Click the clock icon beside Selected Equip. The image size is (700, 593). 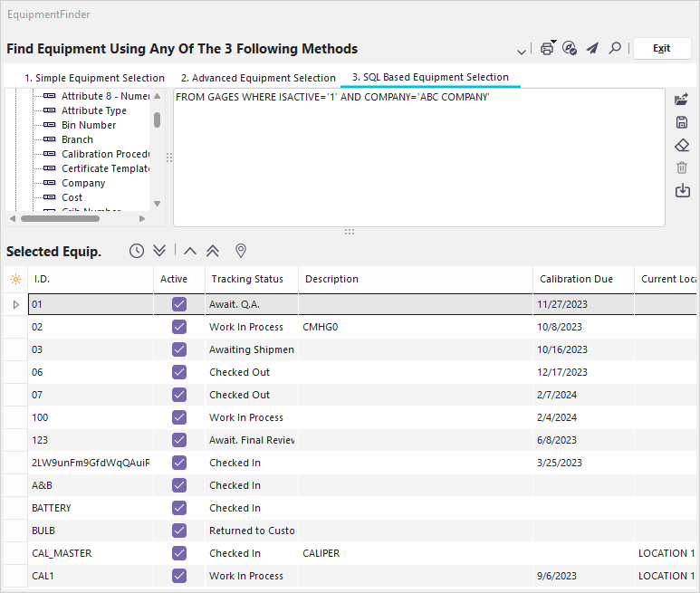(x=137, y=251)
